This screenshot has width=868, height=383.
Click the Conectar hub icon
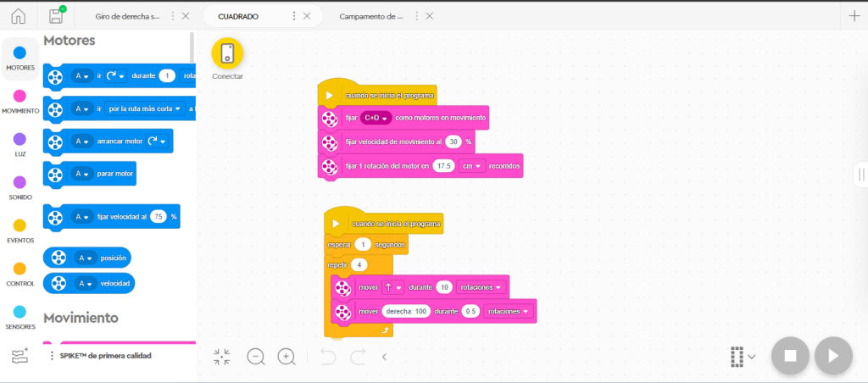(x=227, y=53)
